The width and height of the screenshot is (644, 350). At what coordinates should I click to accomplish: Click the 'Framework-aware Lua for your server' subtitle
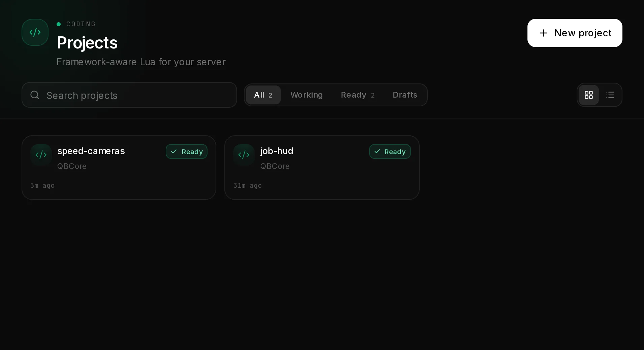pos(141,62)
